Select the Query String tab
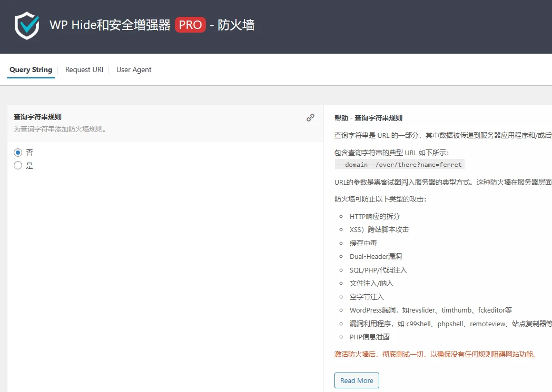Viewport: 552px width, 392px height. pyautogui.click(x=31, y=69)
